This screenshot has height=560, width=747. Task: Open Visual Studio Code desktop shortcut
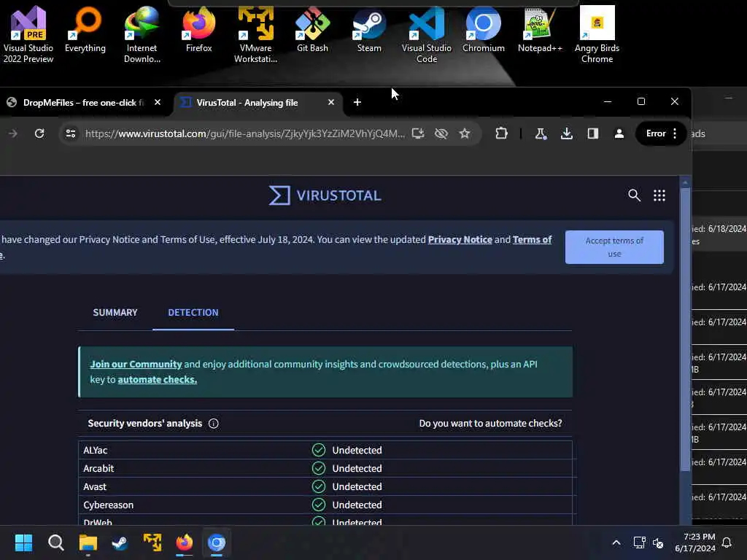click(426, 34)
